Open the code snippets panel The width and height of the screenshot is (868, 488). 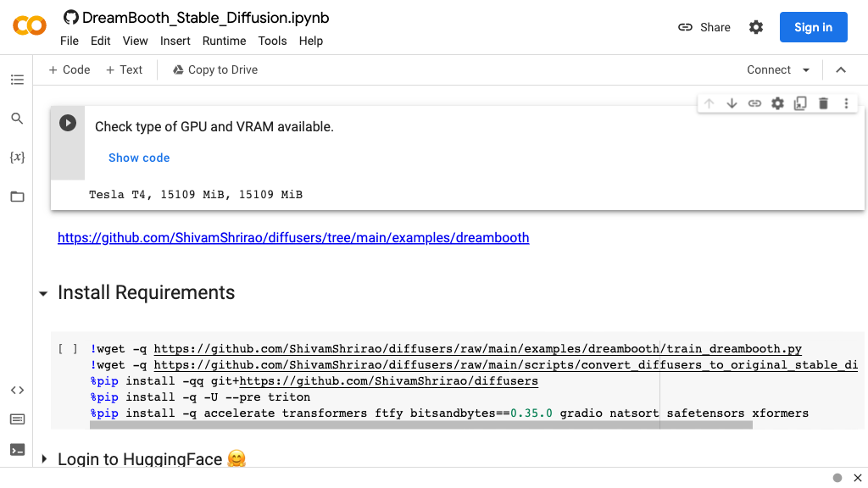(17, 391)
